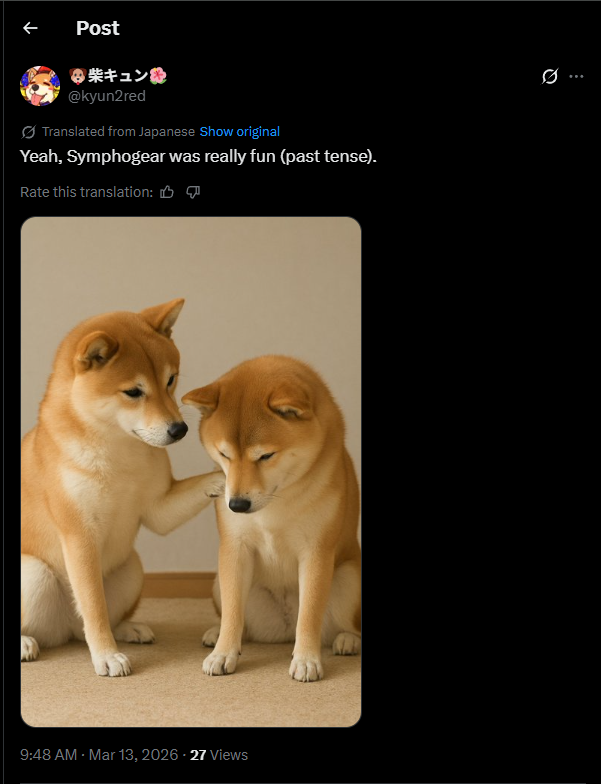This screenshot has width=601, height=784.
Task: Click the pink flower emoji in the name
Action: tap(158, 76)
